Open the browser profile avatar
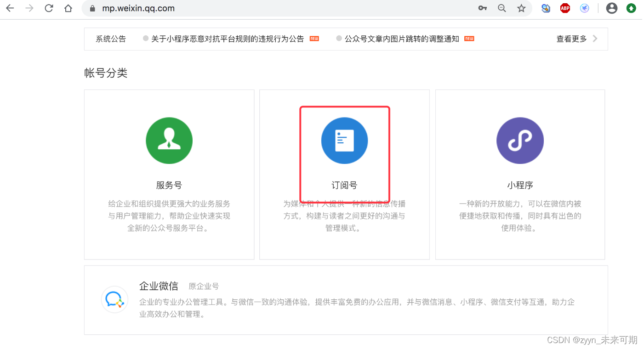This screenshot has height=349, width=644. point(611,8)
